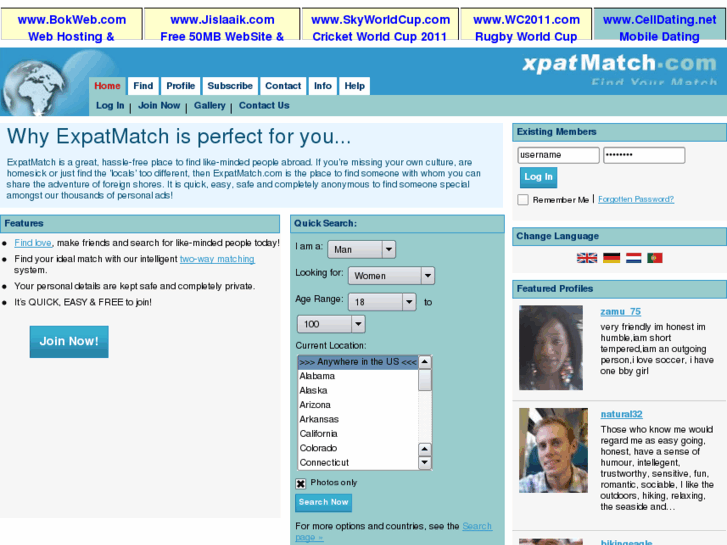Click the Search Now button
Viewport: 727px width, 545px height.
[x=324, y=503]
